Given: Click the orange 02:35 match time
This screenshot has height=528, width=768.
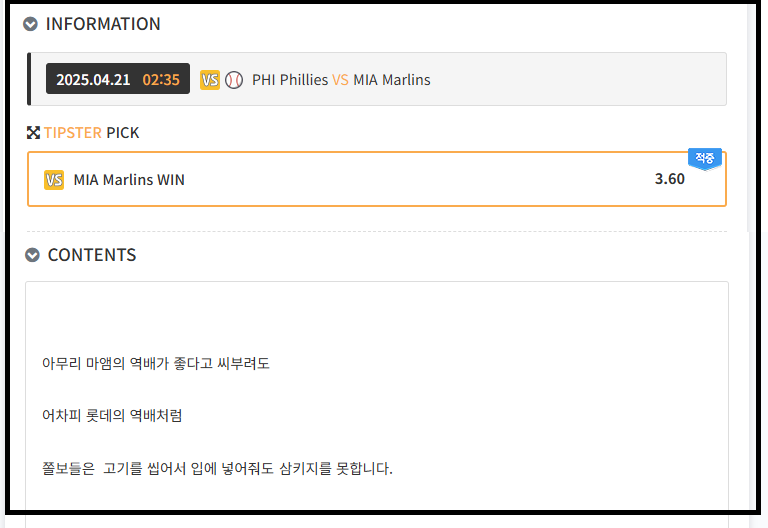Looking at the screenshot, I should click(x=161, y=79).
